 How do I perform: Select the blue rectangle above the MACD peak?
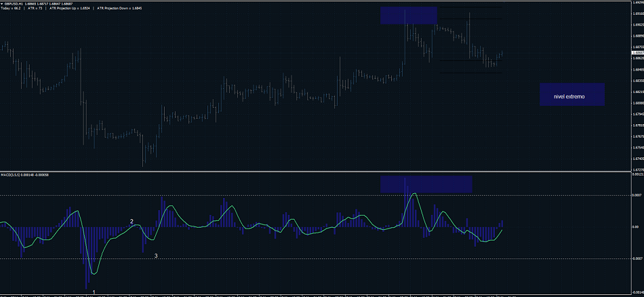coord(426,184)
